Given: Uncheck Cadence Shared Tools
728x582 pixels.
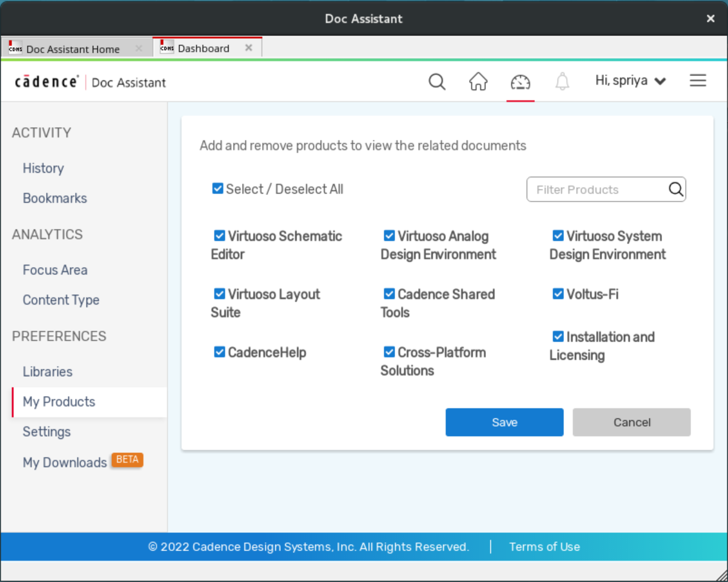Looking at the screenshot, I should coord(389,293).
